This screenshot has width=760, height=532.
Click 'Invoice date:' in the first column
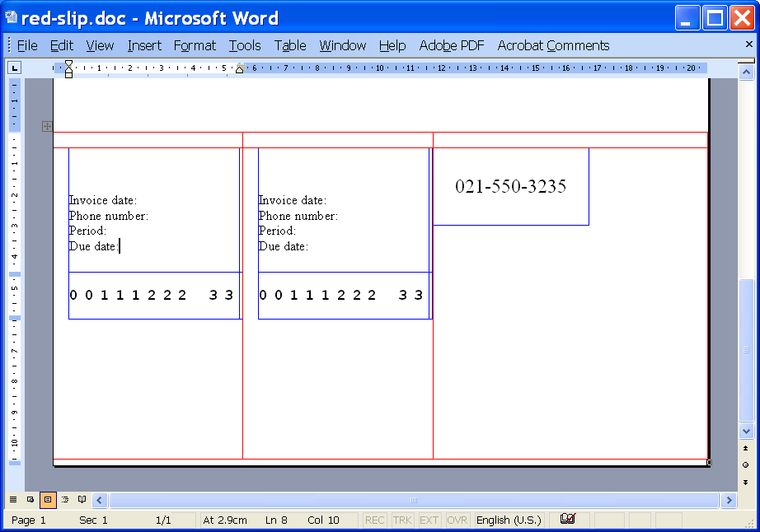[103, 200]
